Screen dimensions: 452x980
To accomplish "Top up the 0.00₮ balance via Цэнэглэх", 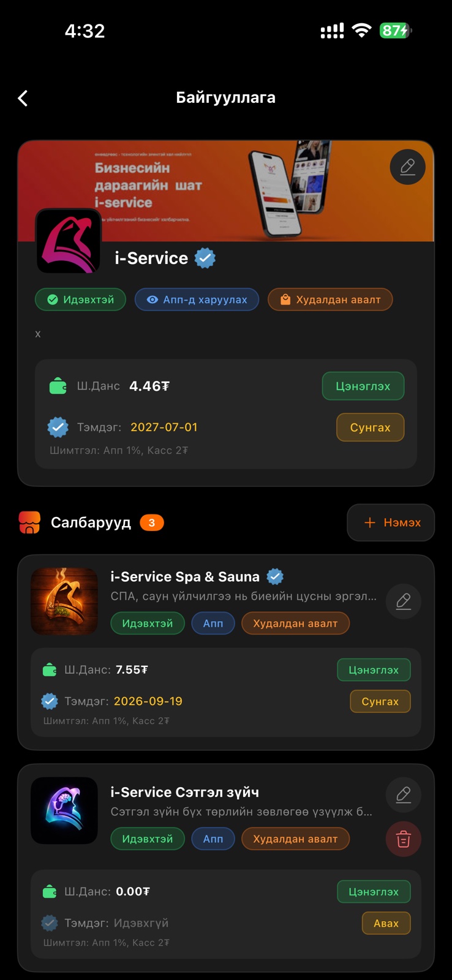I will [x=374, y=892].
